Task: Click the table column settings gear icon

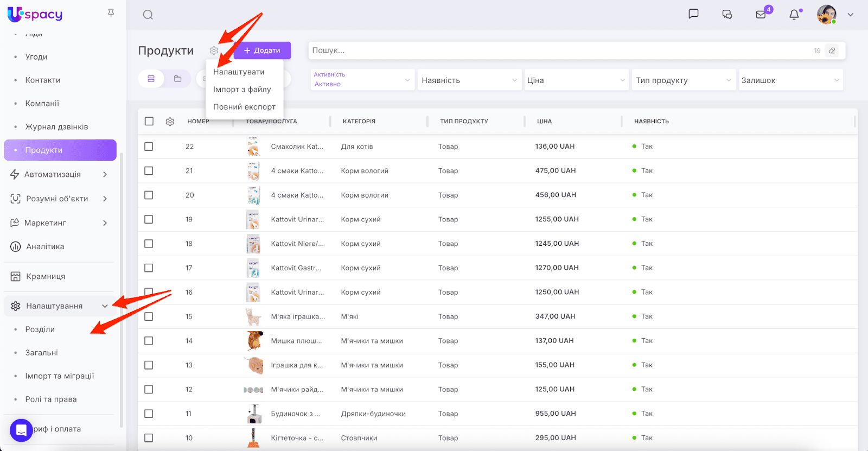Action: point(170,122)
